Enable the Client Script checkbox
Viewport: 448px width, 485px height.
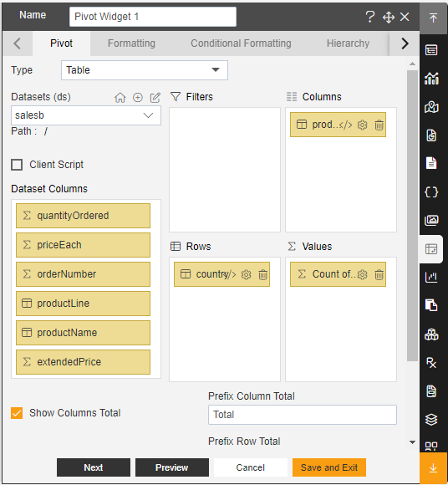point(17,165)
